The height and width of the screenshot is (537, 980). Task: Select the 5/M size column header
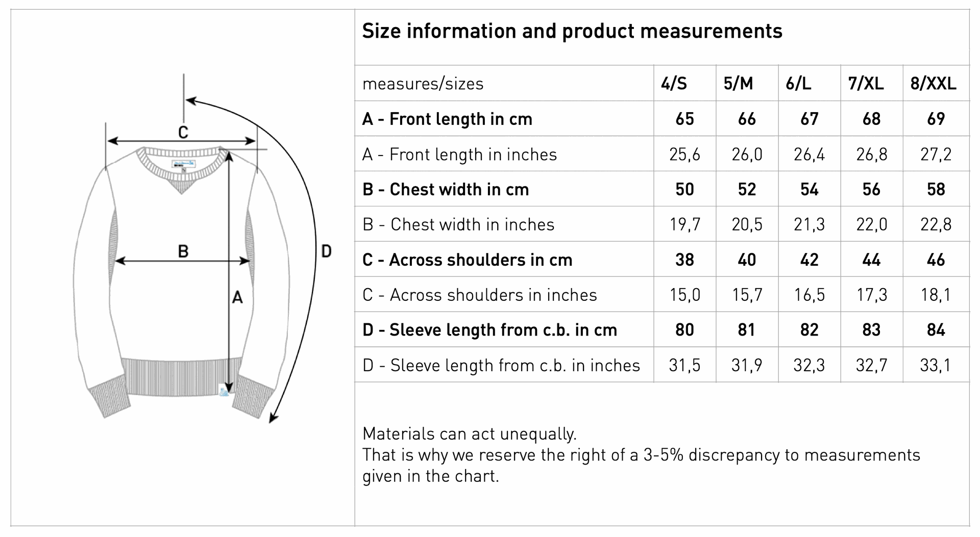point(738,83)
